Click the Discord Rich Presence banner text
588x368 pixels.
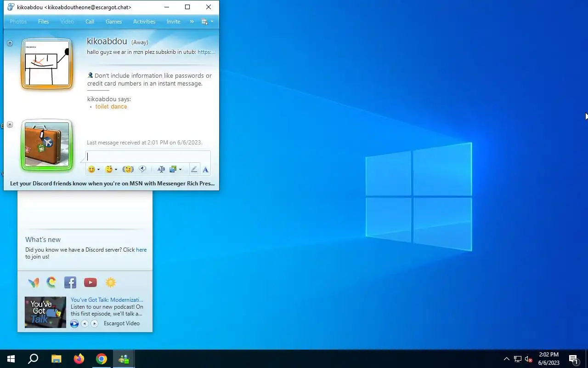tap(112, 183)
